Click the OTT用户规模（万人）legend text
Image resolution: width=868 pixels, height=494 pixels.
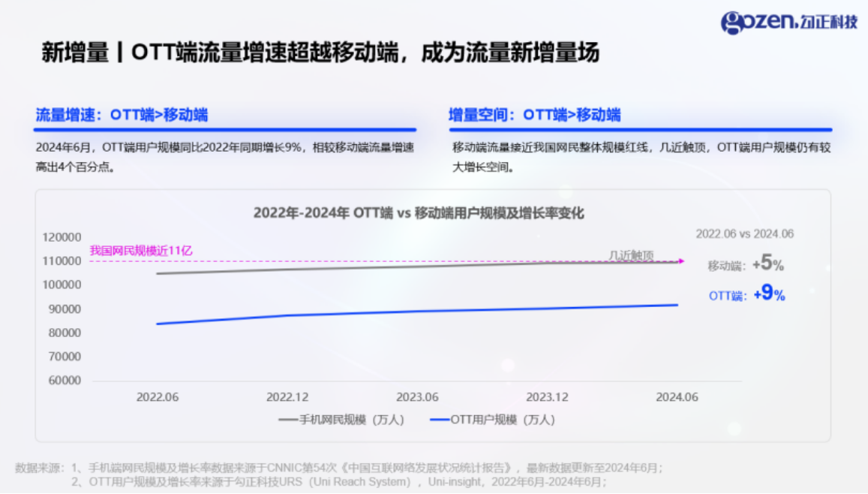pos(503,420)
